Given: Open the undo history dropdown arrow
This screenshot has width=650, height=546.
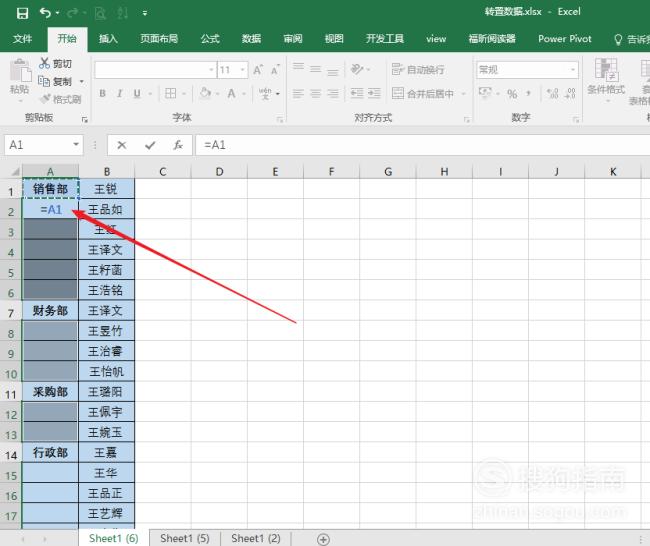Looking at the screenshot, I should coord(57,13).
